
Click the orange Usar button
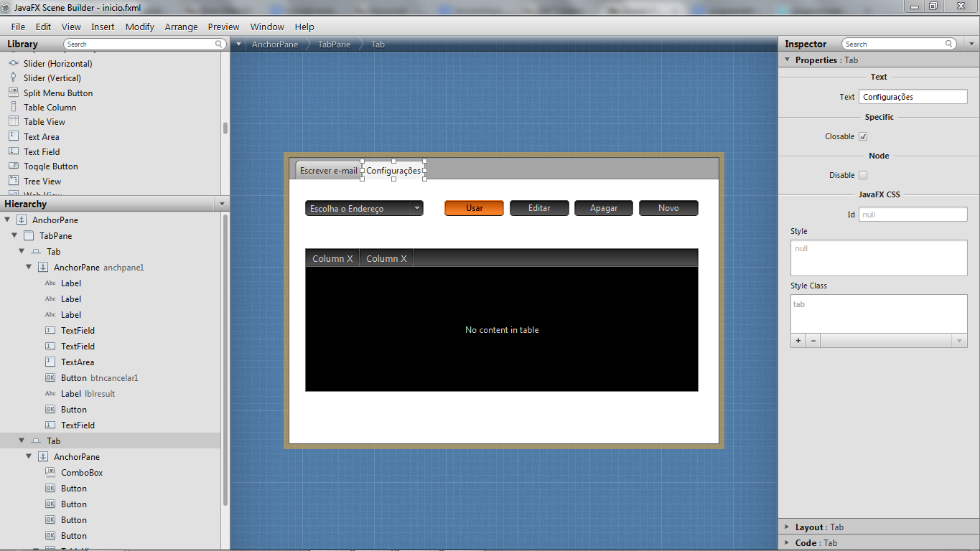pyautogui.click(x=474, y=208)
